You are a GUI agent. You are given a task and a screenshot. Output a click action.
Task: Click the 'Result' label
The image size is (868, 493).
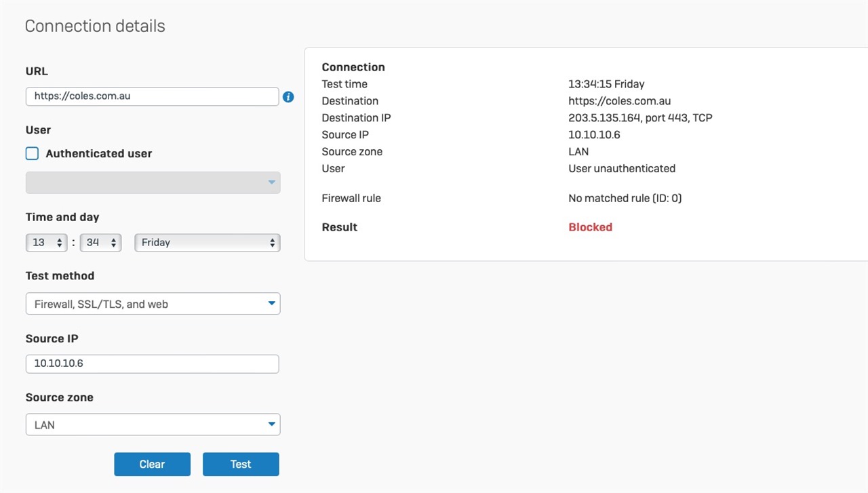pyautogui.click(x=340, y=227)
